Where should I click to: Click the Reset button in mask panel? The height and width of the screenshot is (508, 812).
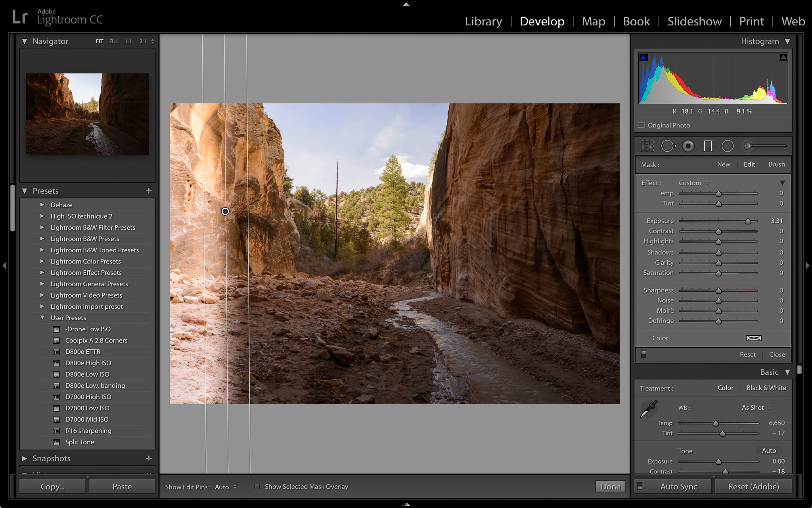[747, 354]
